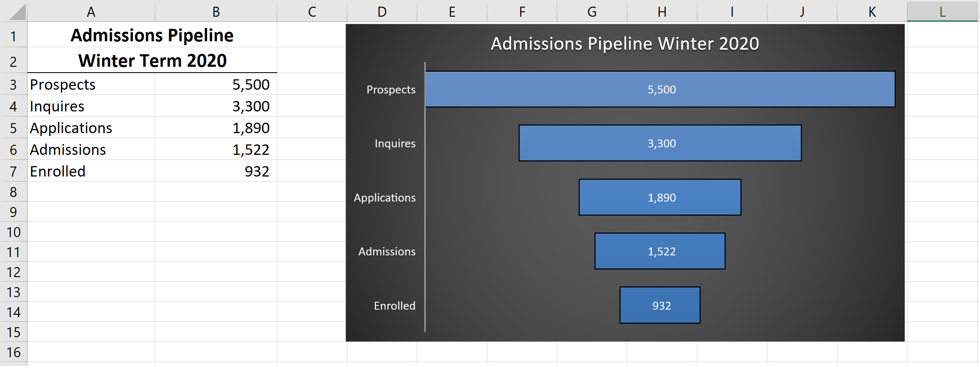Screen dimensions: 980x366
Task: Click the Enrolled funnel bar
Action: 660,305
